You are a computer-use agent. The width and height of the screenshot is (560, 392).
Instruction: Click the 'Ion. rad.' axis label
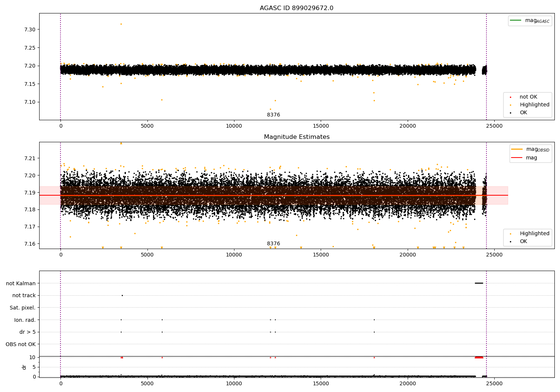click(25, 320)
